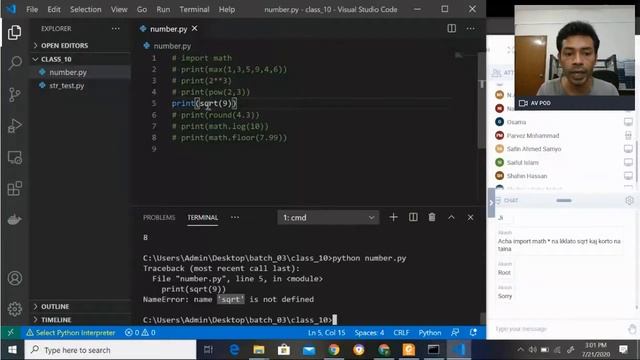Open chat settings gear icon
Screen dimensions: 640x360
(629, 200)
